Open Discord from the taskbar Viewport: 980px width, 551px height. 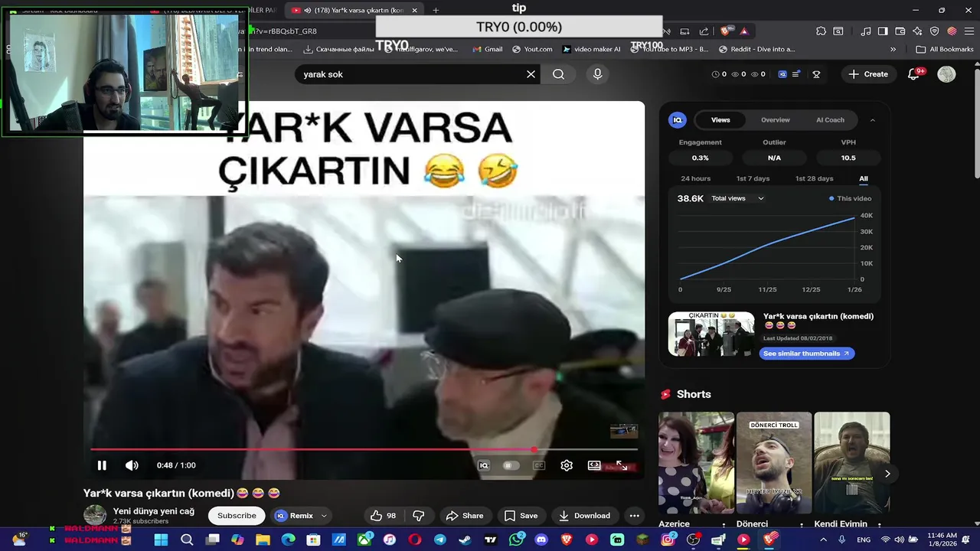click(x=541, y=540)
